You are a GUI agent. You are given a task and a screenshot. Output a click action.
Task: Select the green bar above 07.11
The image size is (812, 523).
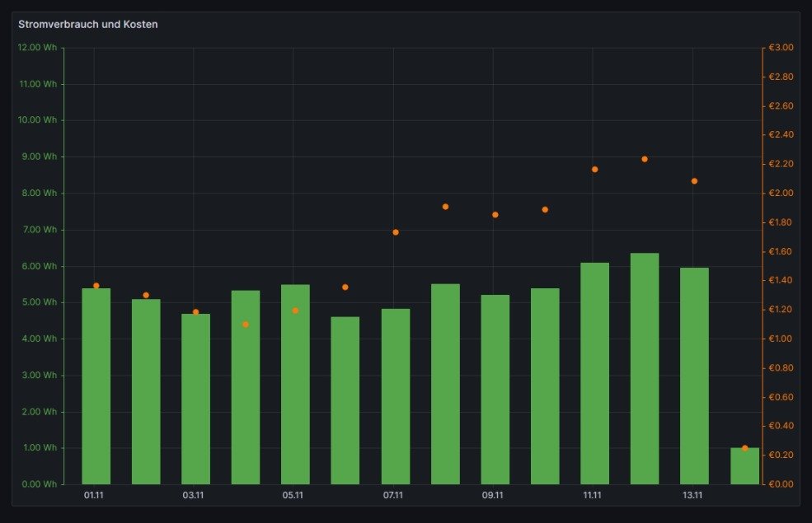click(x=395, y=397)
